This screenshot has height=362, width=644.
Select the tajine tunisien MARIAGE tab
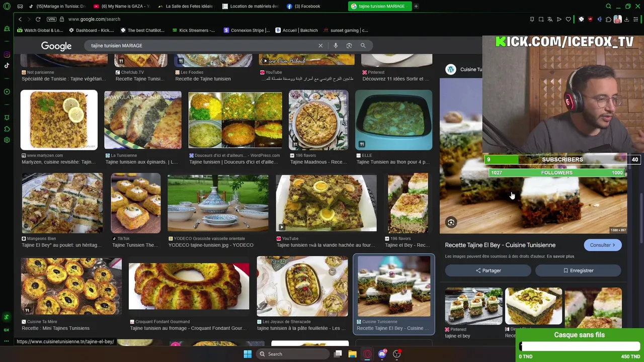(379, 6)
